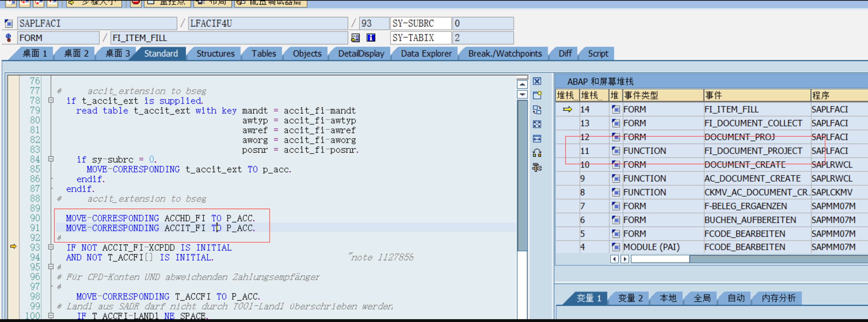Image resolution: width=868 pixels, height=322 pixels.
Task: Click the new tool icon with yellow star
Action: (537, 96)
